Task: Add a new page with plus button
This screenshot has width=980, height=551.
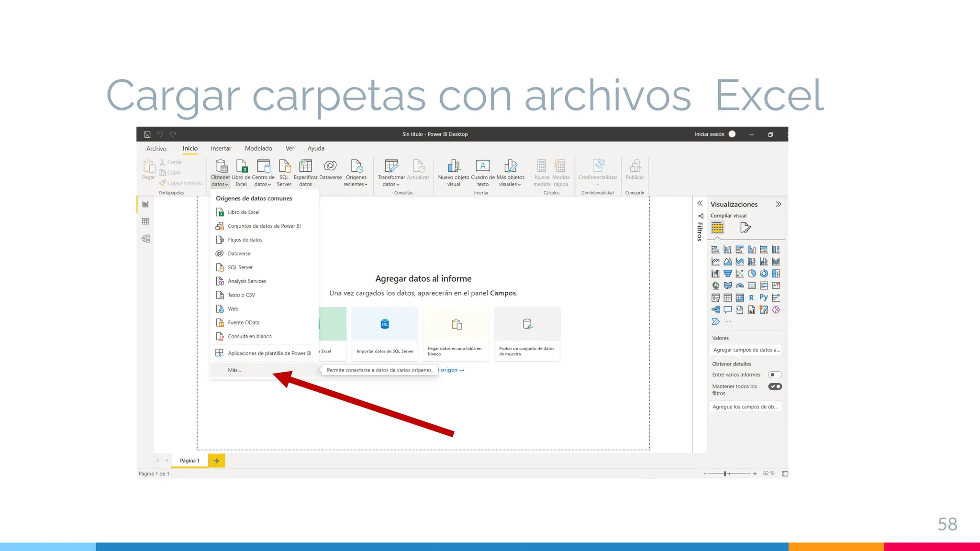Action: 217,461
